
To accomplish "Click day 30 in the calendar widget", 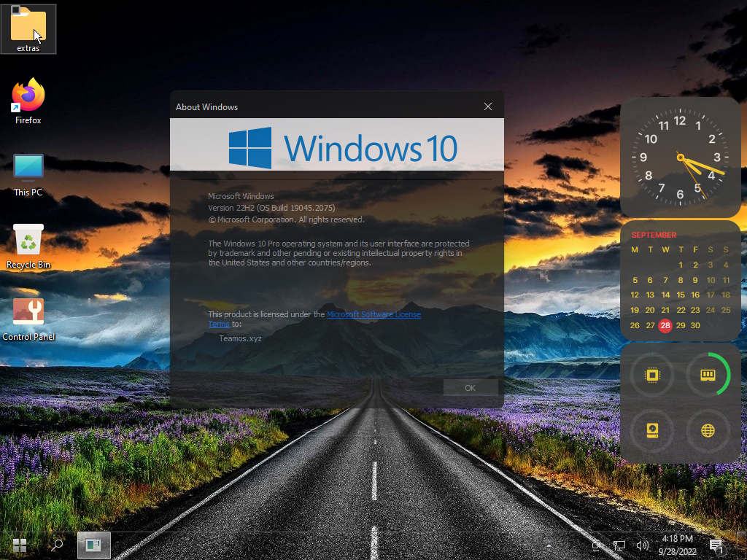I will coord(695,325).
